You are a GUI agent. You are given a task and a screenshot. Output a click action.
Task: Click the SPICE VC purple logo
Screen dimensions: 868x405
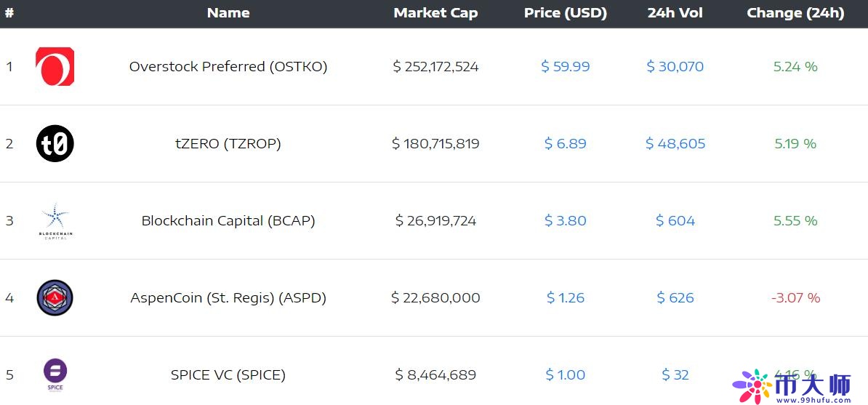pos(55,375)
